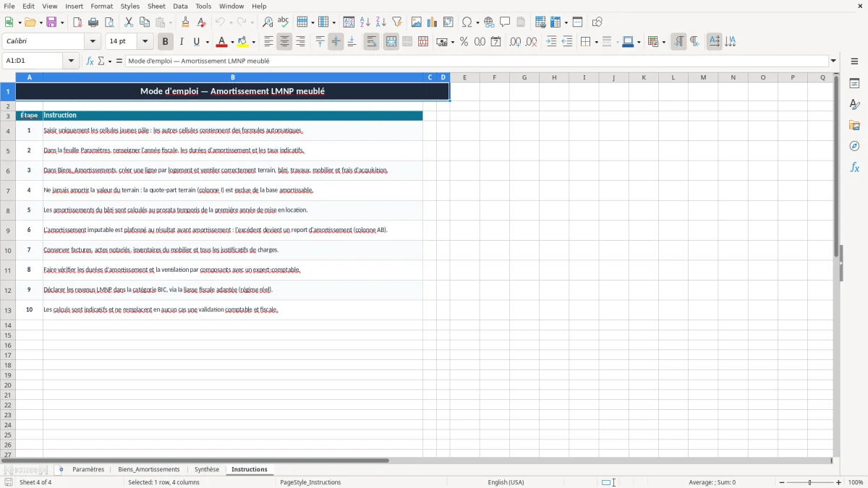Open font color dropdown arrow

coord(232,42)
